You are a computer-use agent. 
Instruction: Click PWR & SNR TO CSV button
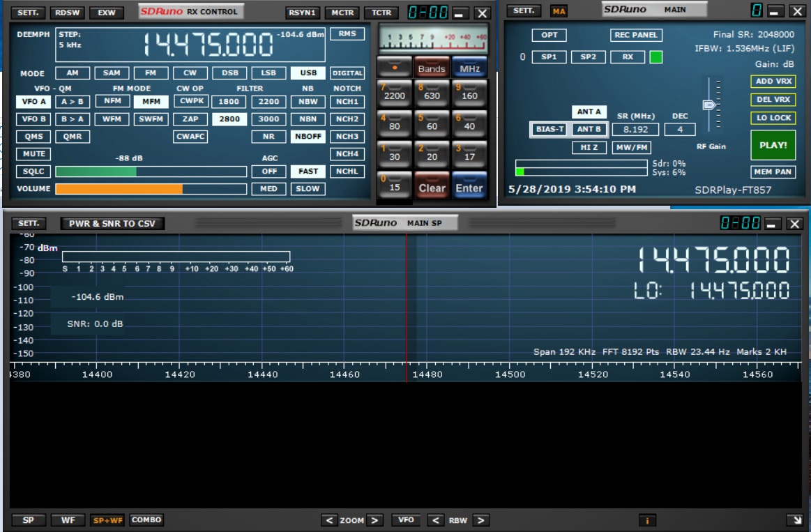(112, 223)
